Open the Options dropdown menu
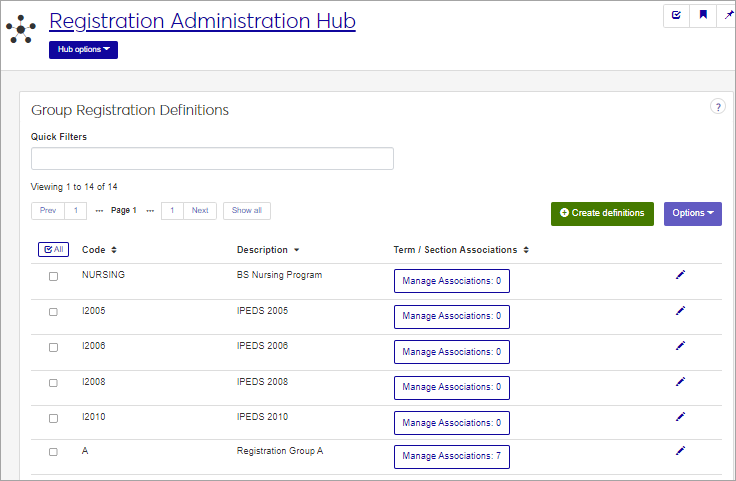The height and width of the screenshot is (481, 736). click(692, 213)
